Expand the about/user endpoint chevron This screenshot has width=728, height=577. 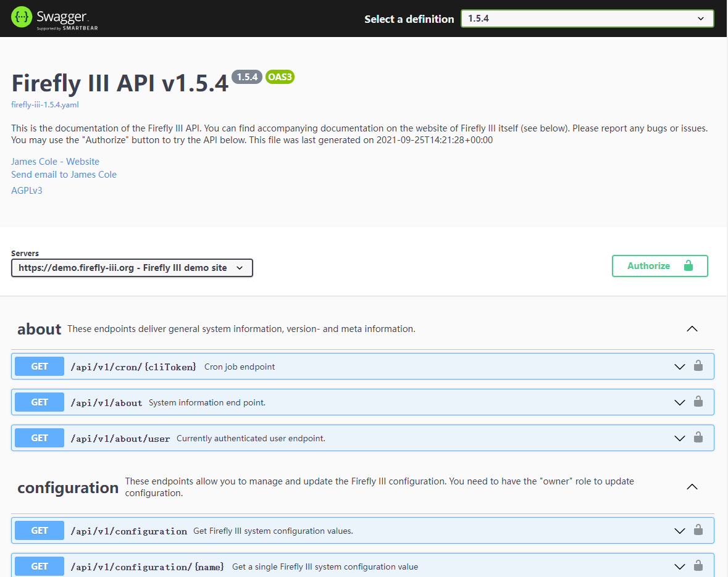[679, 438]
